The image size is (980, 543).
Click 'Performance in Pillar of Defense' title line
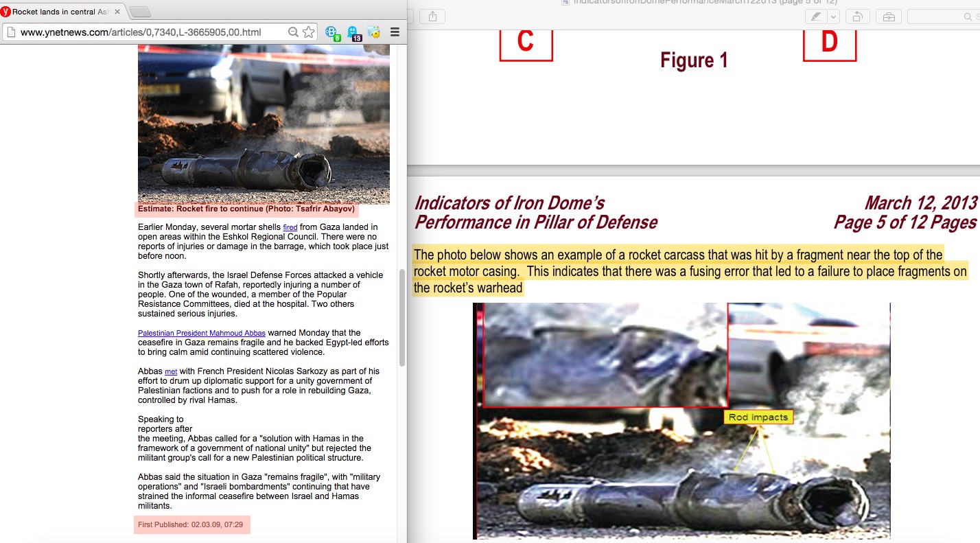pyautogui.click(x=535, y=222)
